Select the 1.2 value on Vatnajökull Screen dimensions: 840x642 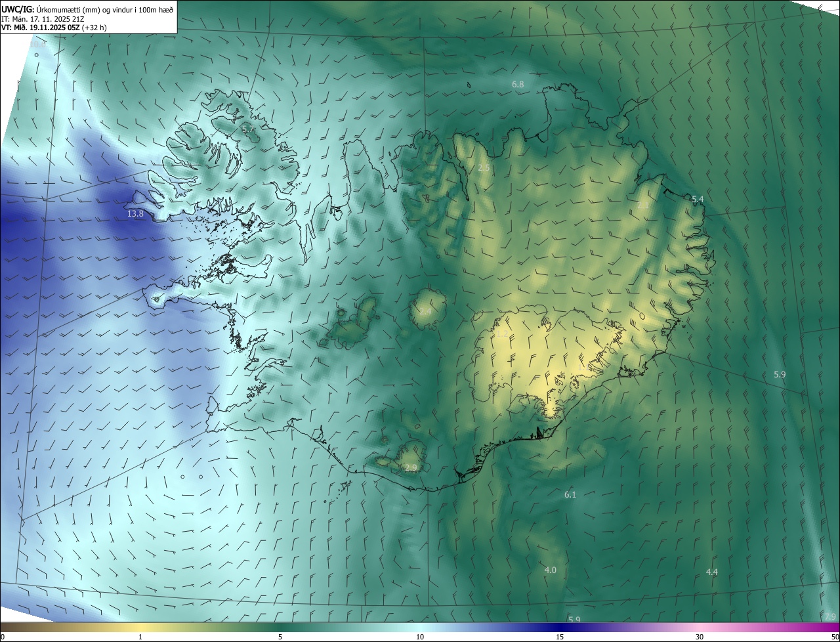tap(502, 334)
